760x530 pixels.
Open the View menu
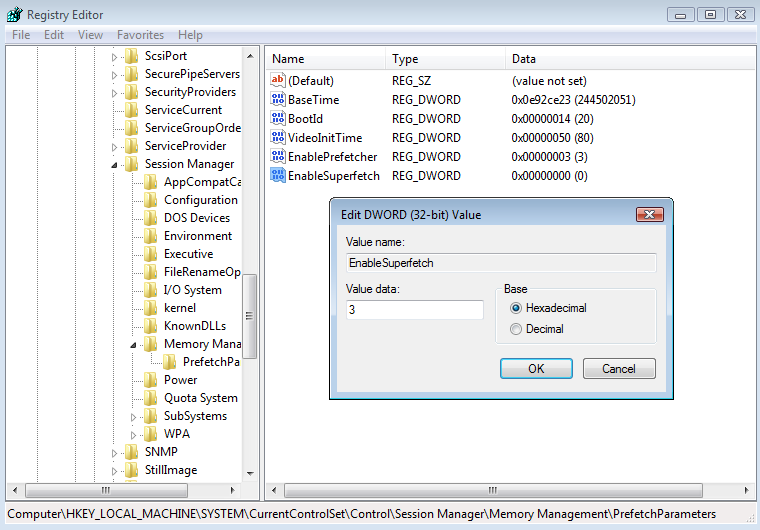(90, 35)
